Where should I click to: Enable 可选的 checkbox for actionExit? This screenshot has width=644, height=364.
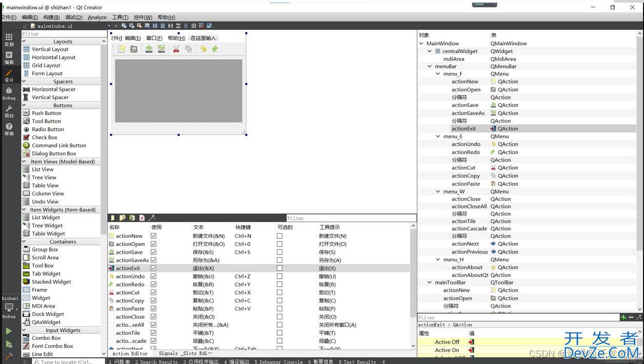(279, 269)
